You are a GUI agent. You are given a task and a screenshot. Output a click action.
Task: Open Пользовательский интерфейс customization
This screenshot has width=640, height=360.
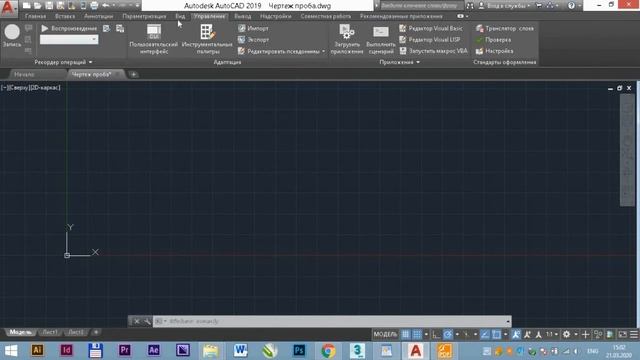click(153, 39)
